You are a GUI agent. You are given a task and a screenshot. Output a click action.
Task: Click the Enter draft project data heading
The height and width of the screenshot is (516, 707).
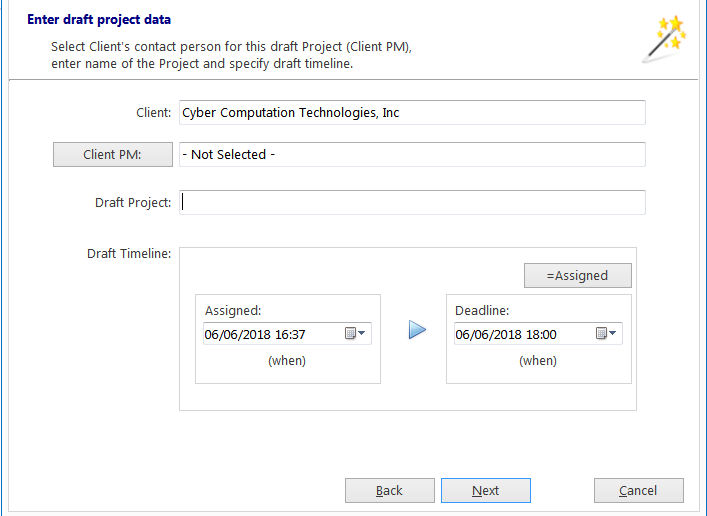(x=99, y=20)
